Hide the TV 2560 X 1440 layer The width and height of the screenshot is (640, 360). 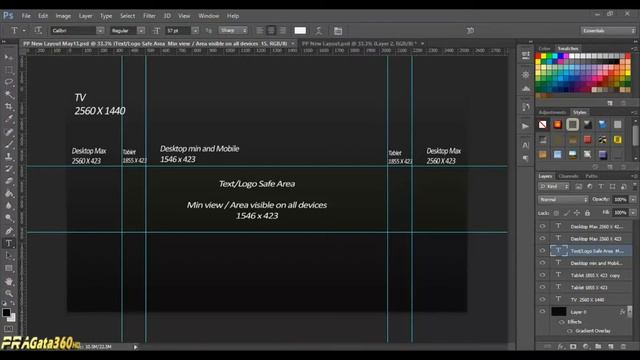[x=542, y=299]
